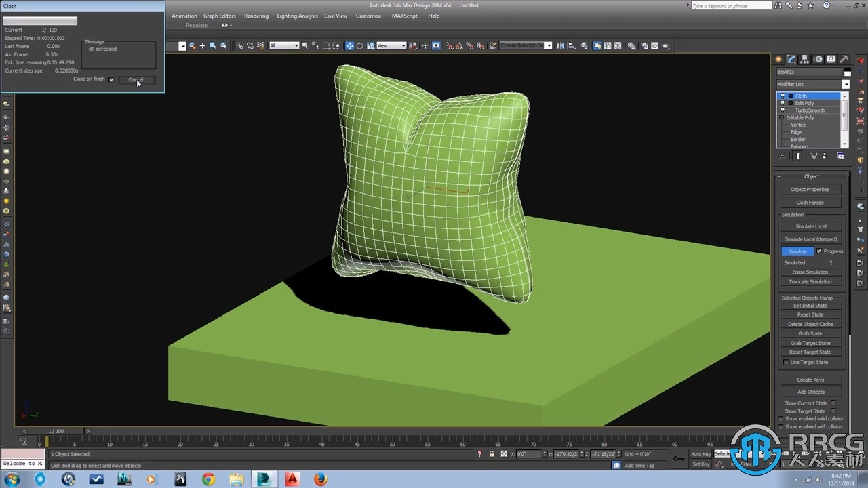Open the Animation menu
Viewport: 868px width, 488px height.
(184, 16)
